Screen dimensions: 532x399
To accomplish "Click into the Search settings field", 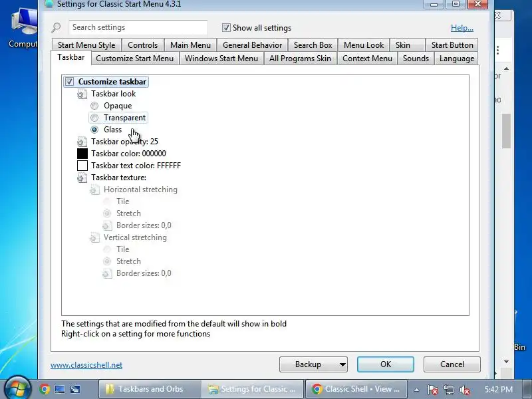I will (x=138, y=27).
